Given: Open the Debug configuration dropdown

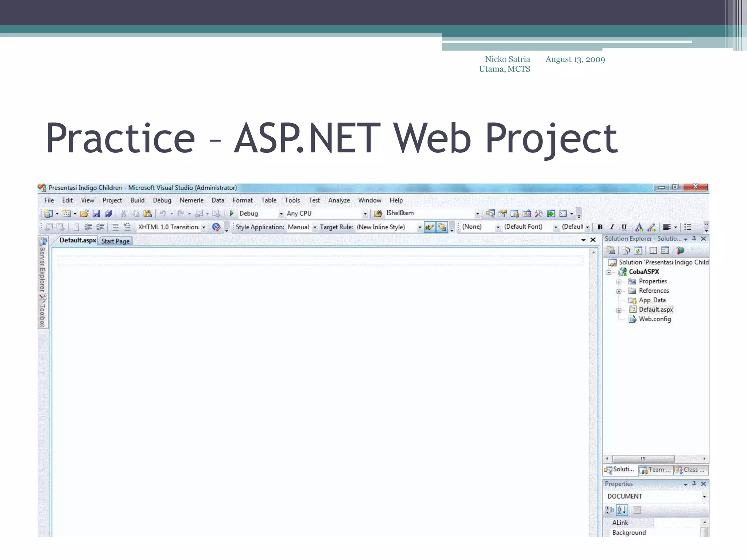Looking at the screenshot, I should point(281,214).
